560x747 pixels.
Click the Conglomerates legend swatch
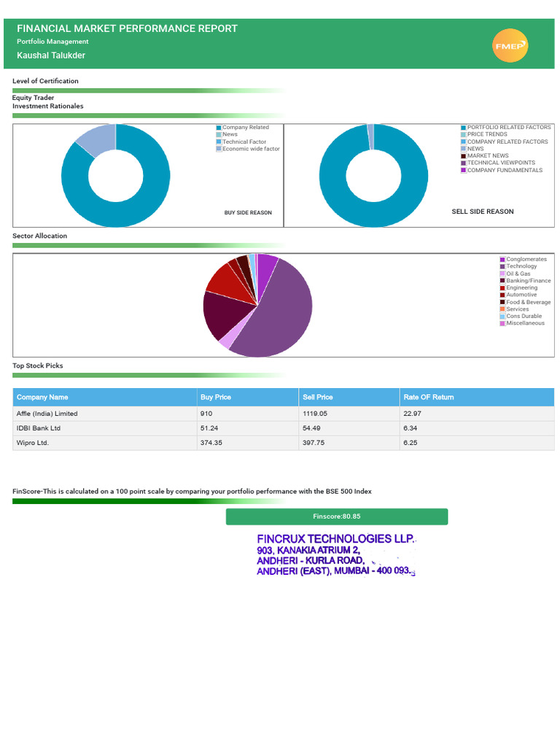pos(502,260)
